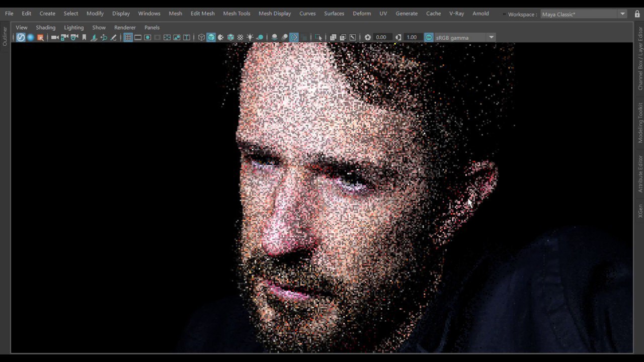Open the Panels menu
Image resolution: width=644 pixels, height=362 pixels.
click(x=152, y=28)
